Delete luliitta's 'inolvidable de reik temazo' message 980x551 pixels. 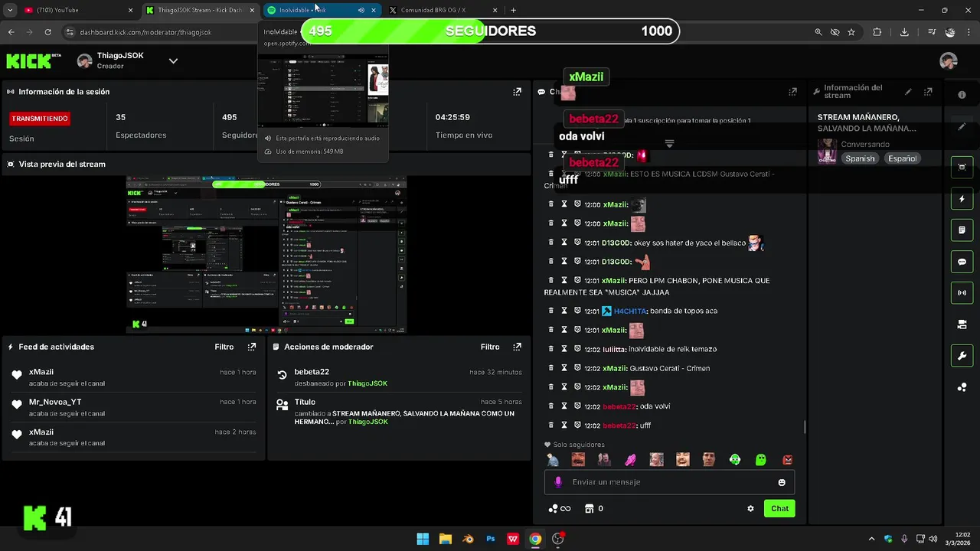[x=550, y=349]
